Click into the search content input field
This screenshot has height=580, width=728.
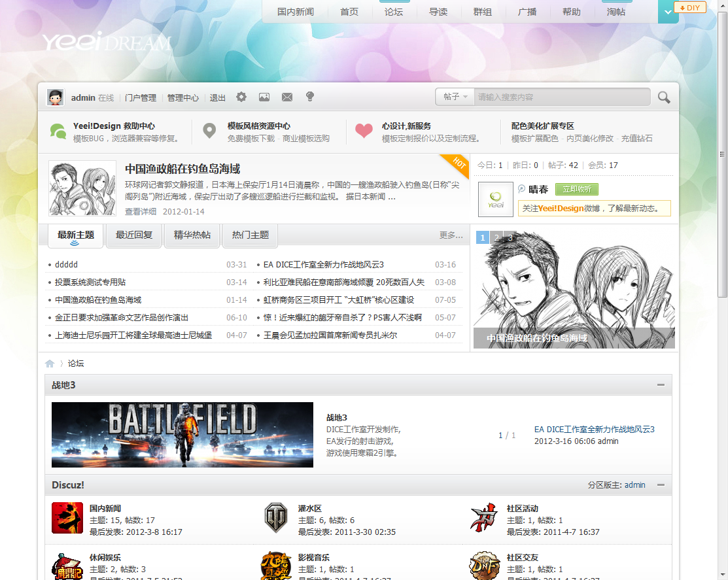563,97
